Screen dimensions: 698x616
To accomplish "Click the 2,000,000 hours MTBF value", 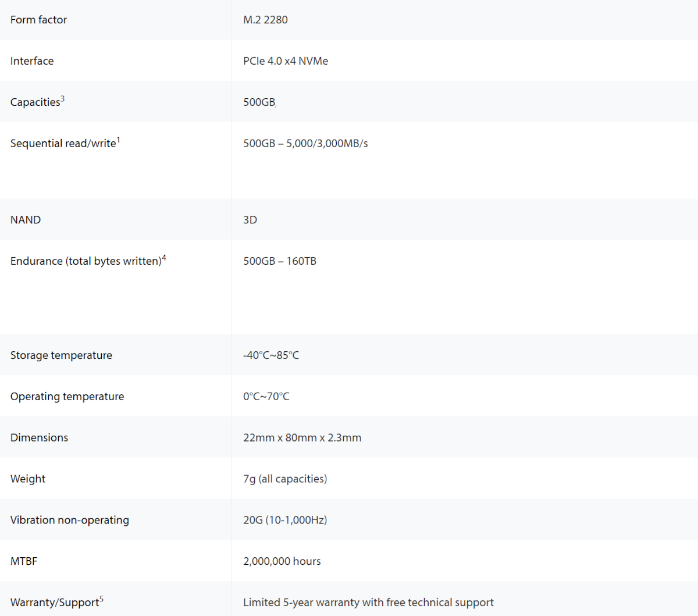I will click(x=282, y=561).
